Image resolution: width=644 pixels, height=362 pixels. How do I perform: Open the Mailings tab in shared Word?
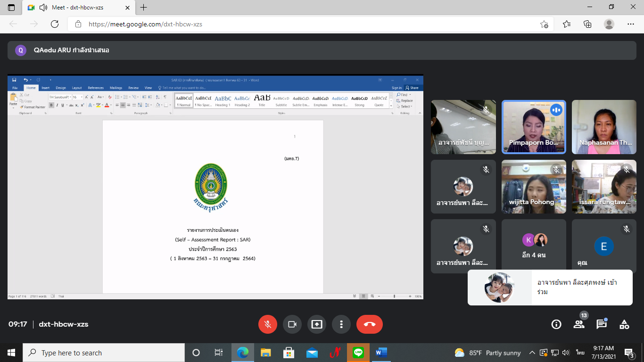[116, 88]
